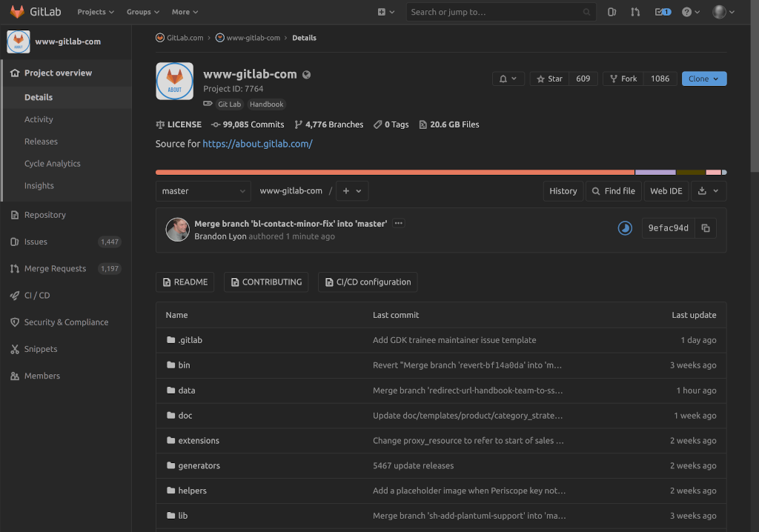The image size is (759, 532).
Task: Open the Merge Requests icon in top bar
Action: (635, 11)
